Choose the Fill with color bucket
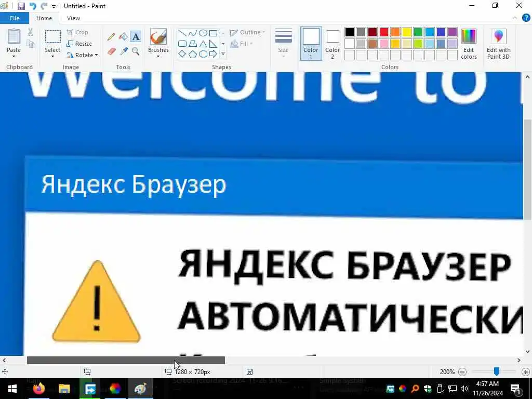 pyautogui.click(x=124, y=37)
